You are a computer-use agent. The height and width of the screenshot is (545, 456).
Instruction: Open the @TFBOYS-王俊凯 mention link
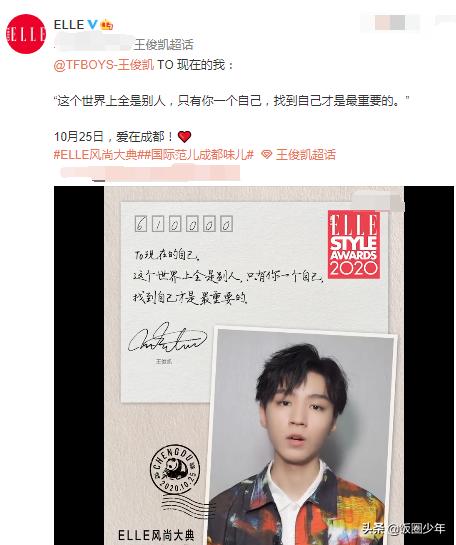pos(104,65)
